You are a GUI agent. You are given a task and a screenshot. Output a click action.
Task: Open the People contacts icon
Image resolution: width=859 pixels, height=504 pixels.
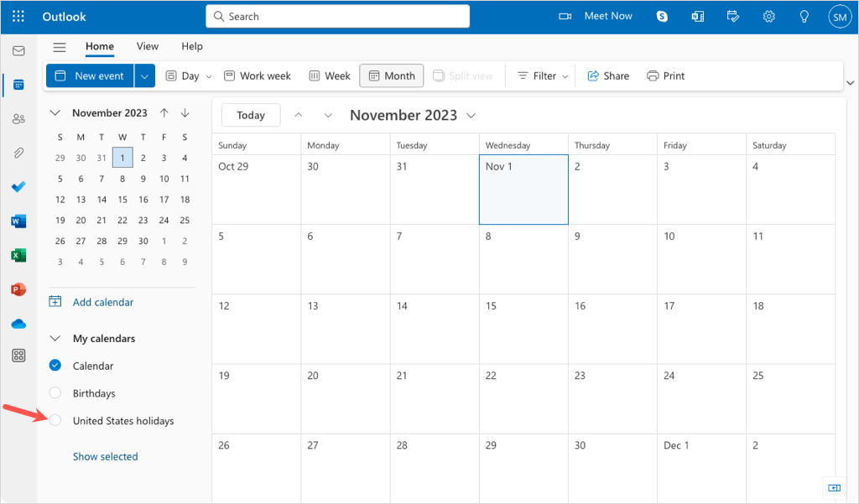(18, 119)
